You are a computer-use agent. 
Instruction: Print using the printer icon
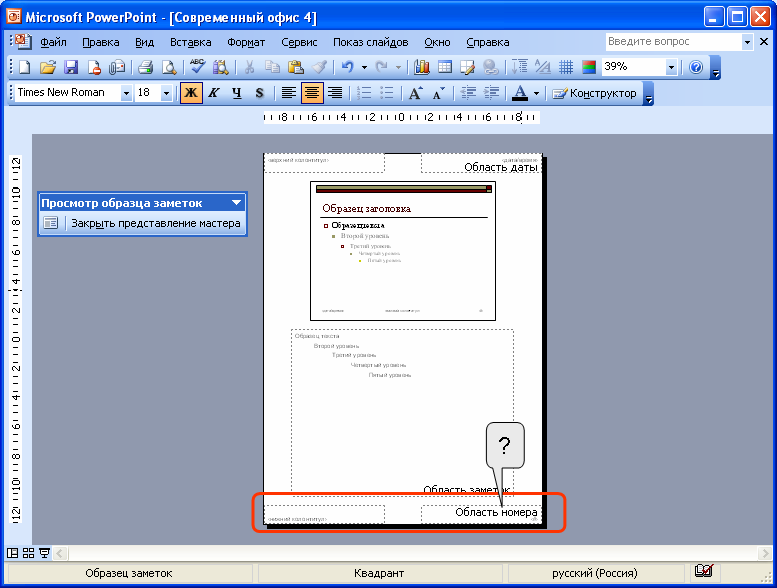pos(145,67)
